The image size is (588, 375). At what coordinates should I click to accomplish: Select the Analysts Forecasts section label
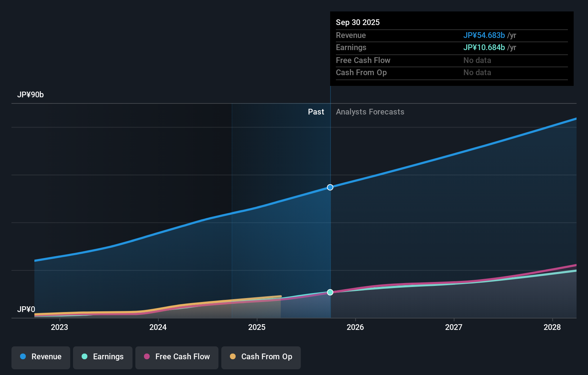tap(370, 112)
